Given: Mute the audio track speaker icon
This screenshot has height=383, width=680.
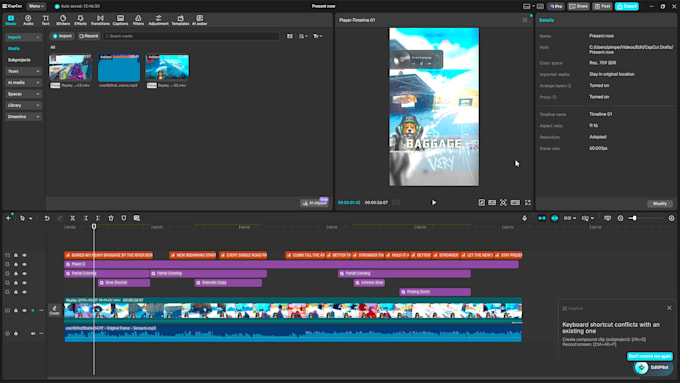Looking at the screenshot, I should [33, 334].
